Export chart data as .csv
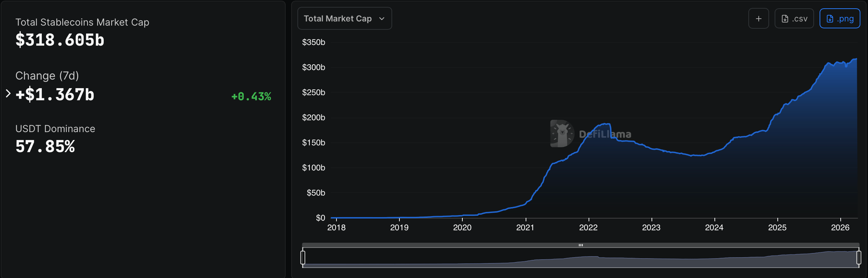Image resolution: width=868 pixels, height=278 pixels. pyautogui.click(x=794, y=18)
